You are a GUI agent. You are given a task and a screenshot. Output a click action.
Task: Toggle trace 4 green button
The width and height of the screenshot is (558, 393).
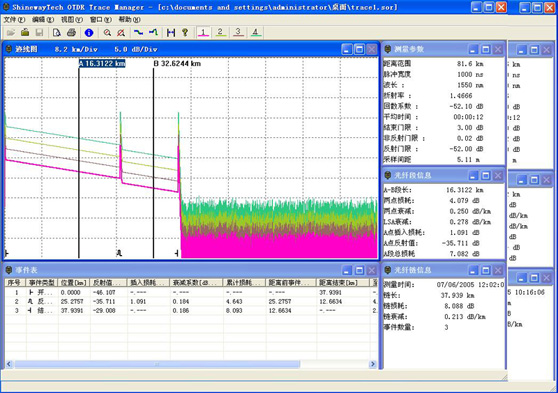[256, 33]
